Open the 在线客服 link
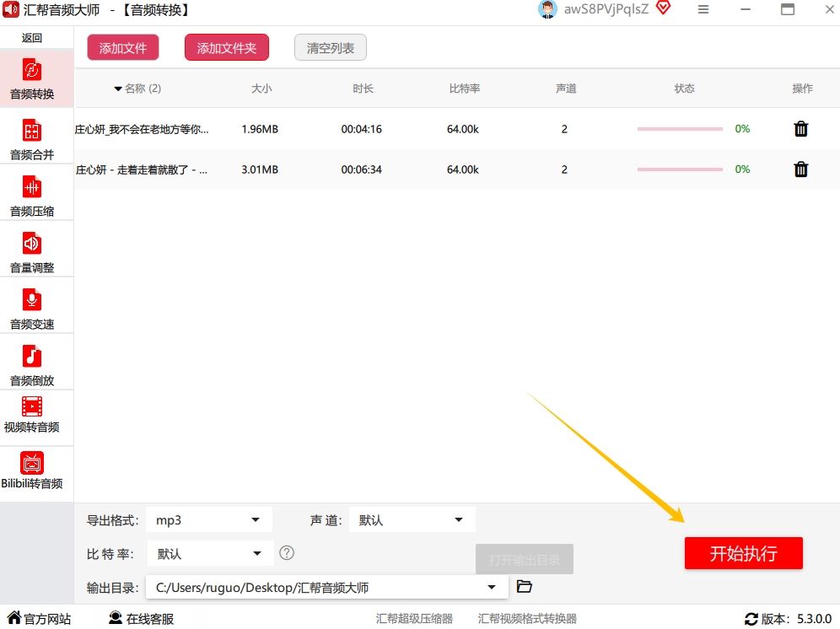Screen dimensions: 840x629 [150, 619]
